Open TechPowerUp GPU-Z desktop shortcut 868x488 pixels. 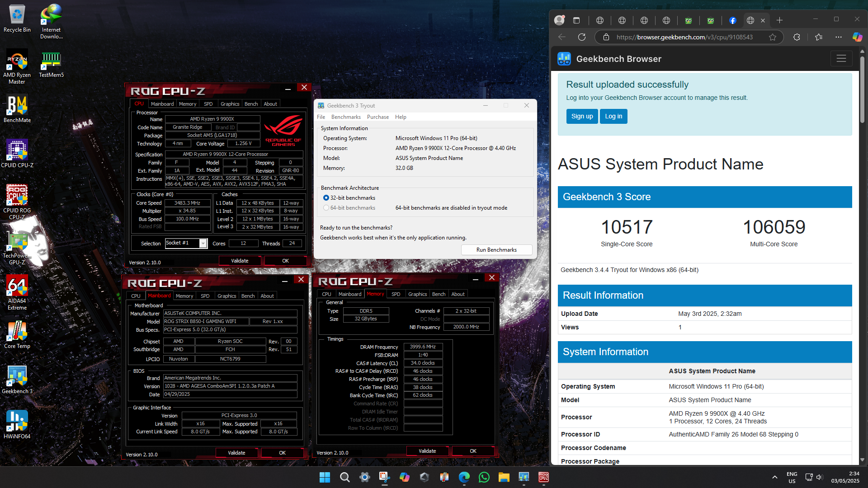(17, 247)
